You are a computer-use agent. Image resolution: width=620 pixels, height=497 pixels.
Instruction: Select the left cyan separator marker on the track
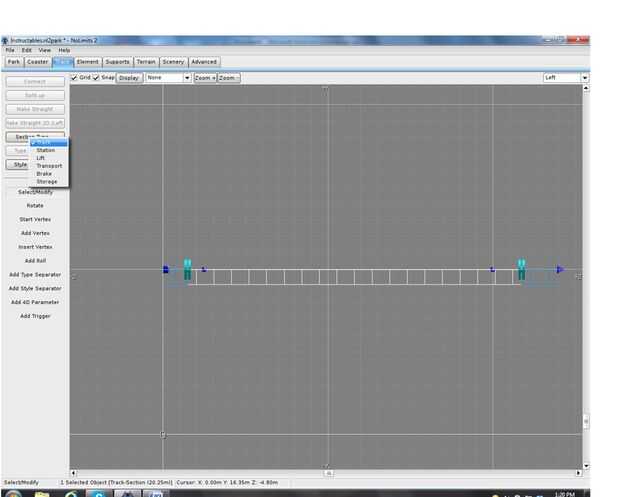coord(187,269)
